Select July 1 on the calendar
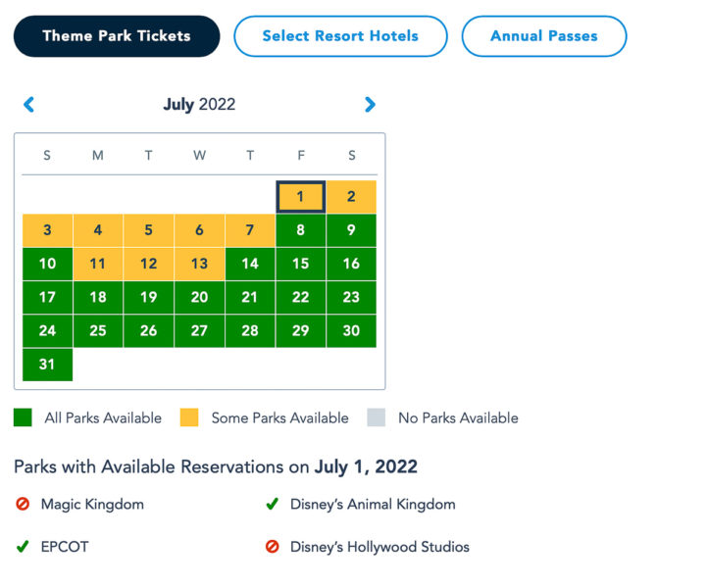Viewport: 708px width, 588px height. tap(301, 197)
